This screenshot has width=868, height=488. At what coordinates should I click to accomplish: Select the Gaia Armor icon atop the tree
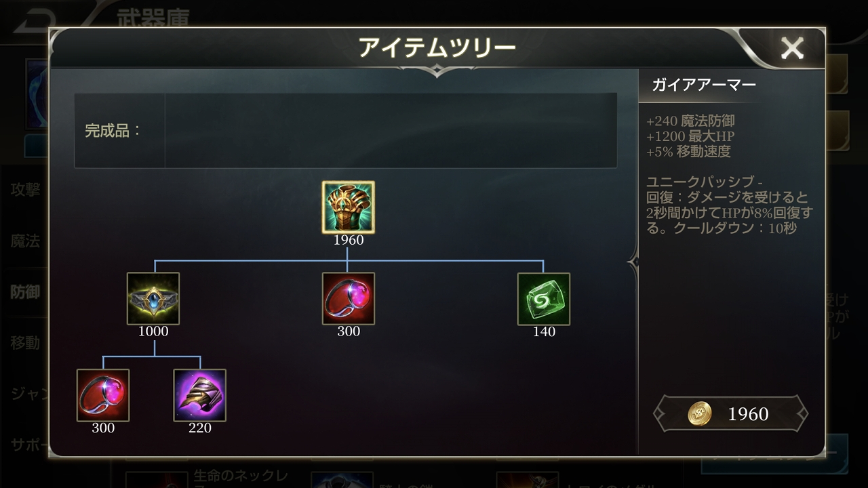pyautogui.click(x=349, y=207)
